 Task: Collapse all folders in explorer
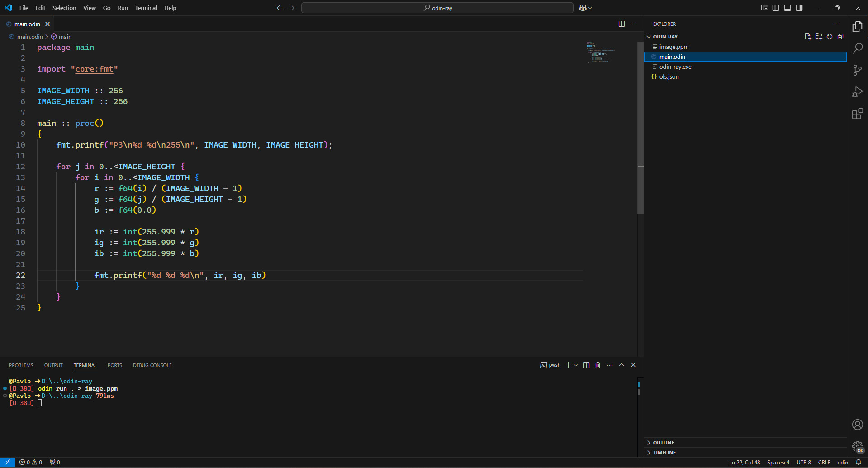coord(840,37)
